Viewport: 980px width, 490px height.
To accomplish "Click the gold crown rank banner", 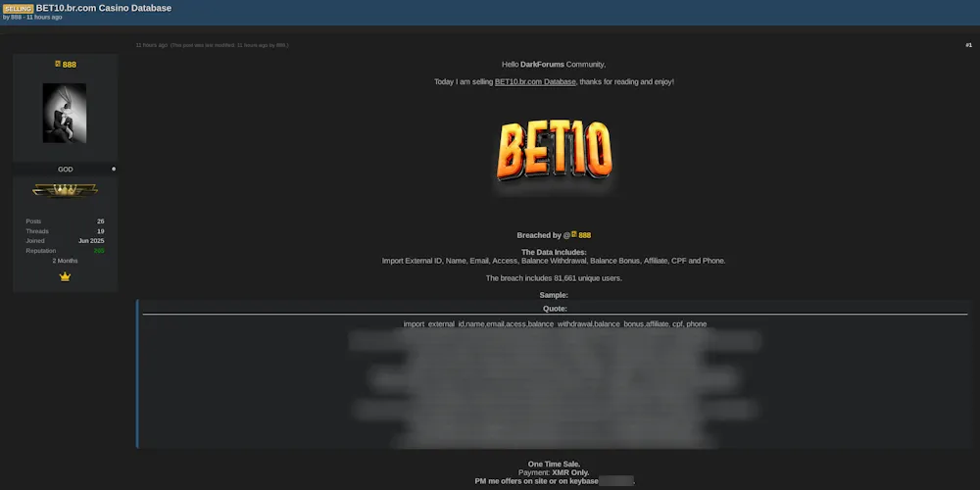I will tap(65, 191).
